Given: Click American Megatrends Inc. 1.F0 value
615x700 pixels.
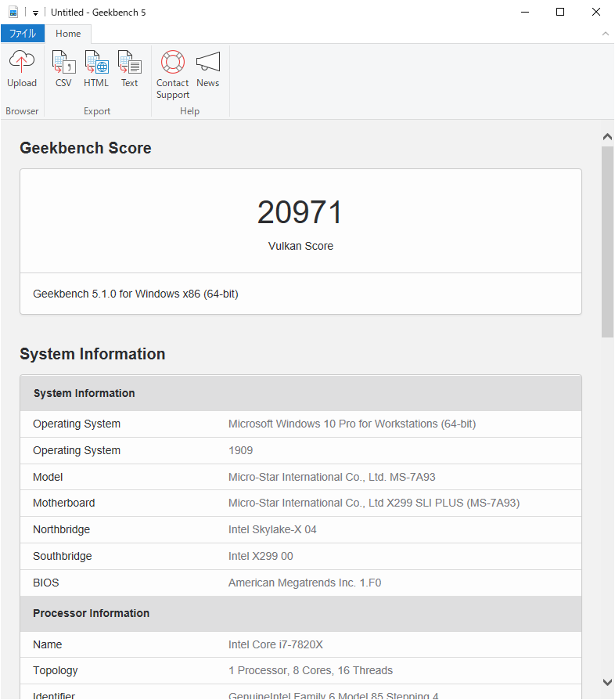Looking at the screenshot, I should click(305, 583).
